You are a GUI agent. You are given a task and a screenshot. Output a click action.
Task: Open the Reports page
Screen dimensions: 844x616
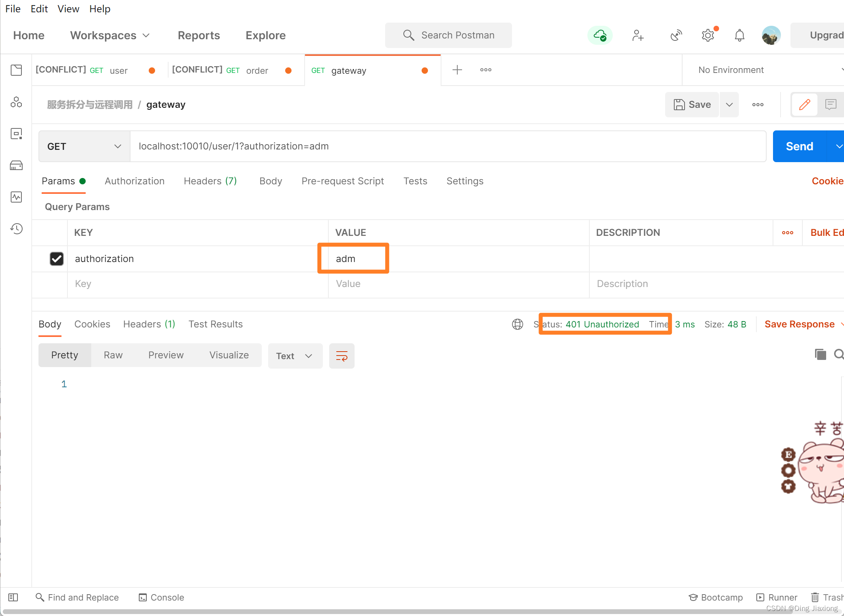point(199,35)
